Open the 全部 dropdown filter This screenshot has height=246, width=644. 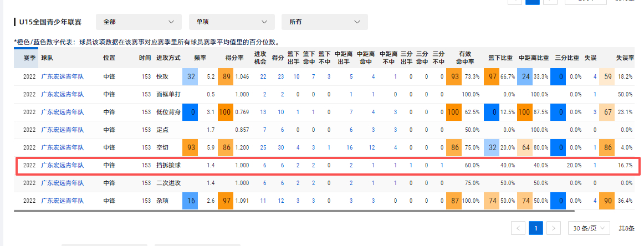coord(139,22)
